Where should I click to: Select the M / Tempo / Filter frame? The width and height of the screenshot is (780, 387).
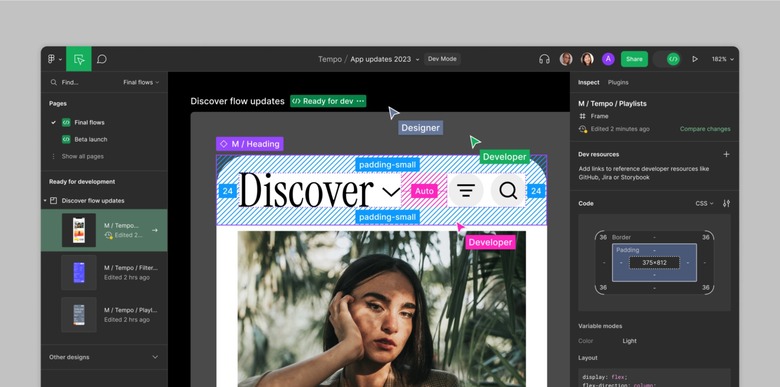pyautogui.click(x=104, y=272)
